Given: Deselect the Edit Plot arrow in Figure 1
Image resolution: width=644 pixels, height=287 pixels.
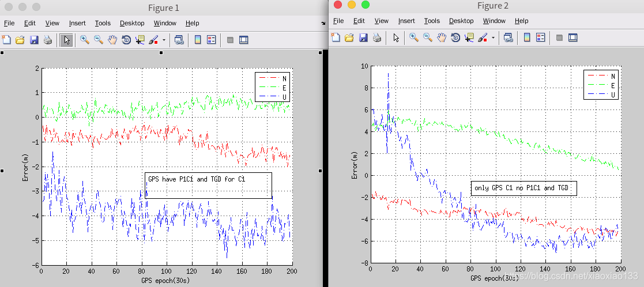Looking at the screenshot, I should coord(66,39).
